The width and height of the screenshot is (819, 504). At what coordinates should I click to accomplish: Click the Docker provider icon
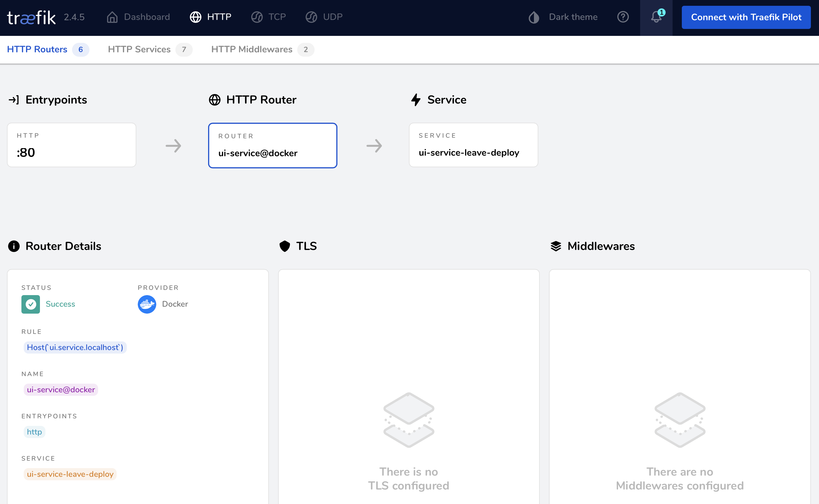pyautogui.click(x=147, y=303)
